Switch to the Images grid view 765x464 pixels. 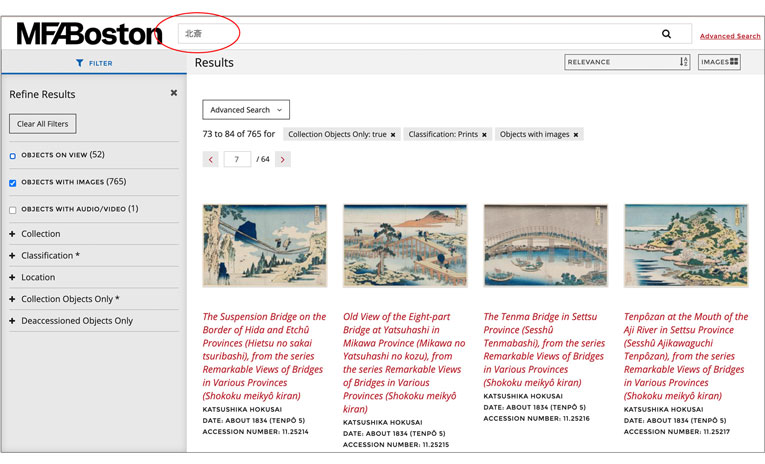tap(719, 62)
